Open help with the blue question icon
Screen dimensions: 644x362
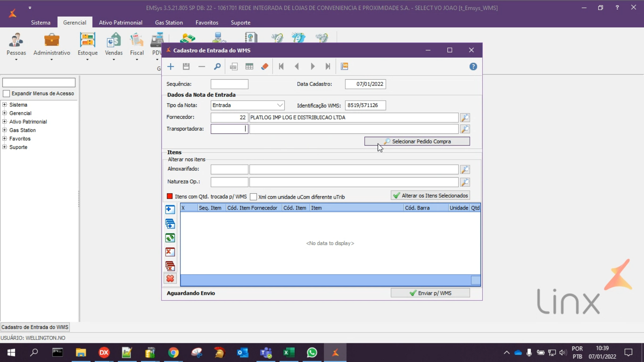point(473,67)
